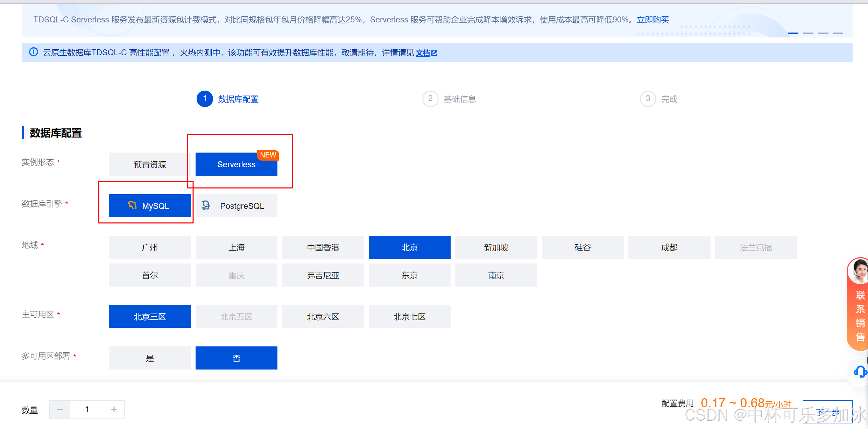This screenshot has width=868, height=429.
Task: Select 否 for multi-AZ deployment
Action: 237,358
